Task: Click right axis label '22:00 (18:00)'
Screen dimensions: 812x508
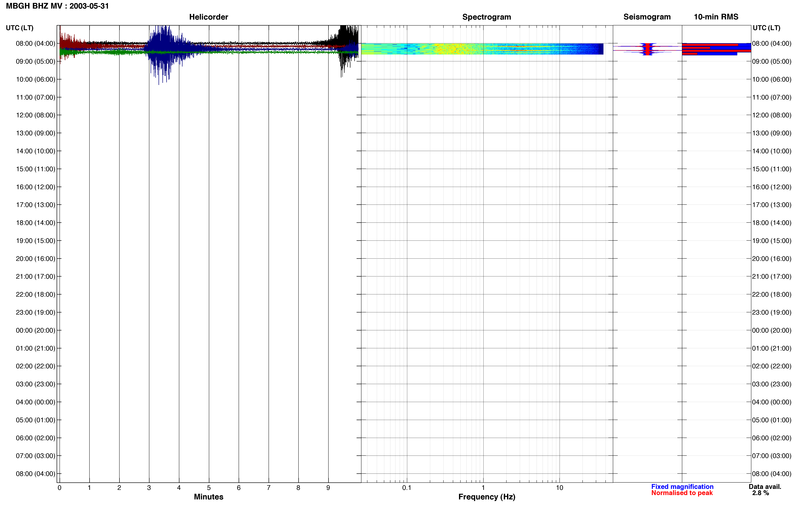Action: pos(772,294)
